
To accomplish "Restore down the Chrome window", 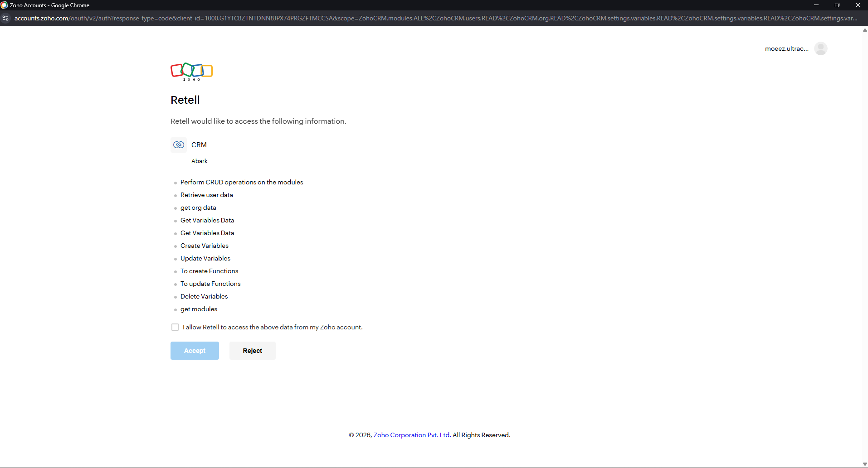I will click(837, 5).
